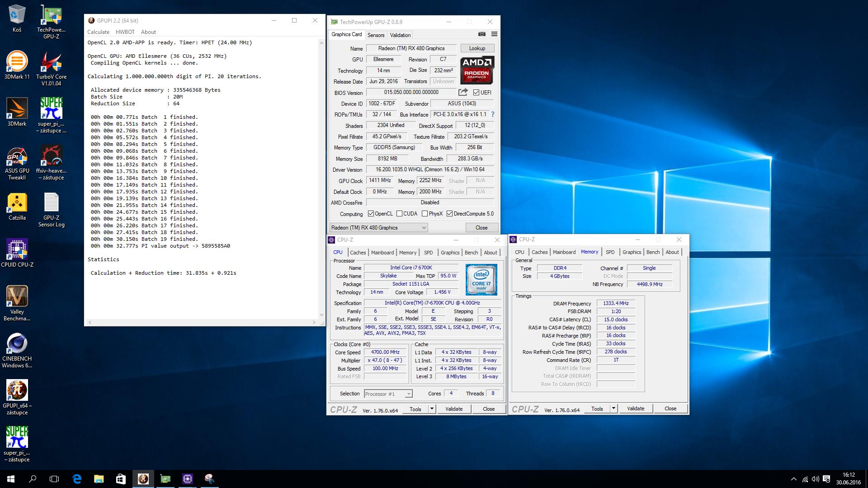
Task: Open the volume control in system tray
Action: (x=816, y=479)
